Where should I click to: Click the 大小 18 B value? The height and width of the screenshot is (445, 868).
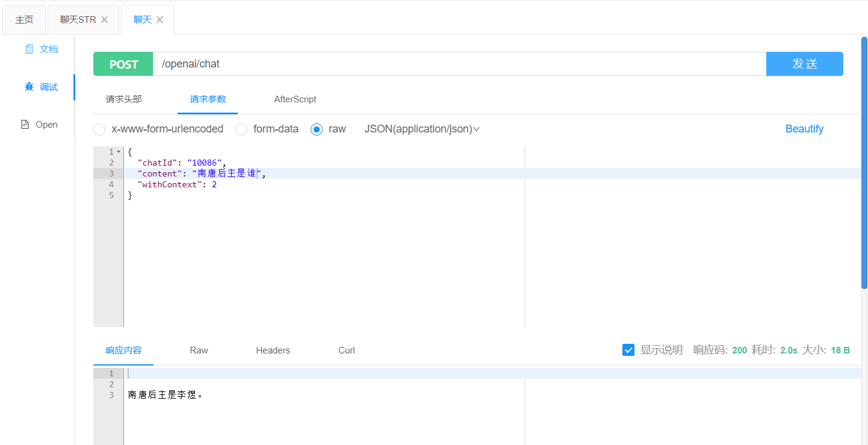(840, 350)
